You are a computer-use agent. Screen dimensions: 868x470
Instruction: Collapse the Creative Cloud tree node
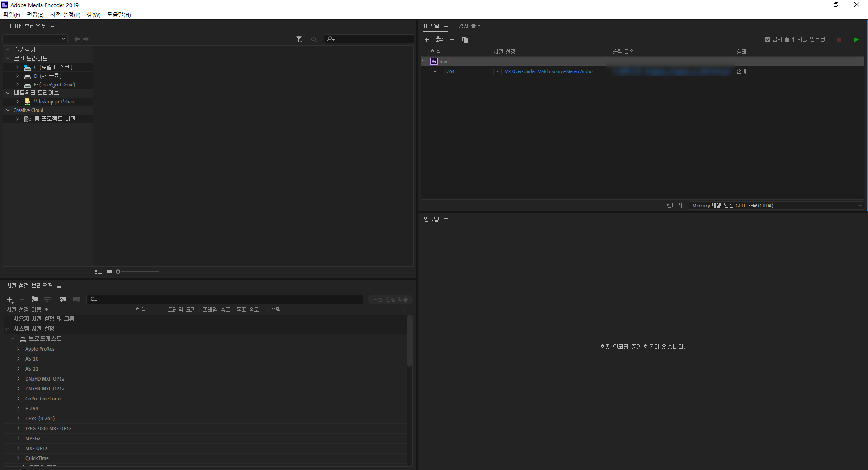click(x=8, y=110)
